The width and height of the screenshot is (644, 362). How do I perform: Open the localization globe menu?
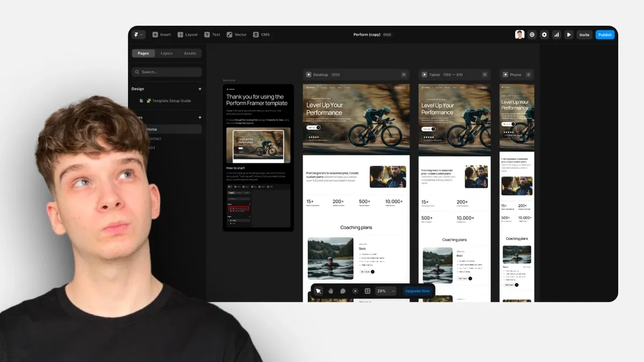click(532, 34)
